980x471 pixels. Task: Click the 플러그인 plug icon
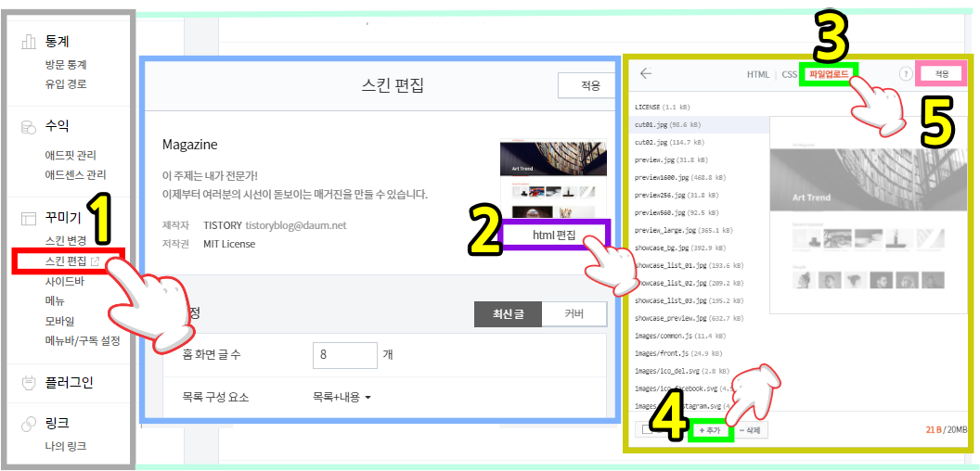click(29, 382)
